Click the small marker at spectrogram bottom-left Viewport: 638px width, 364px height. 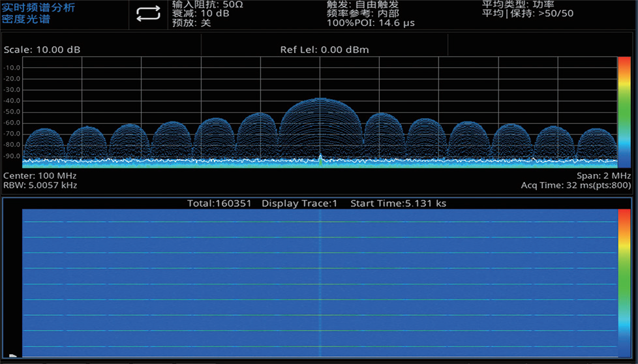click(x=12, y=356)
